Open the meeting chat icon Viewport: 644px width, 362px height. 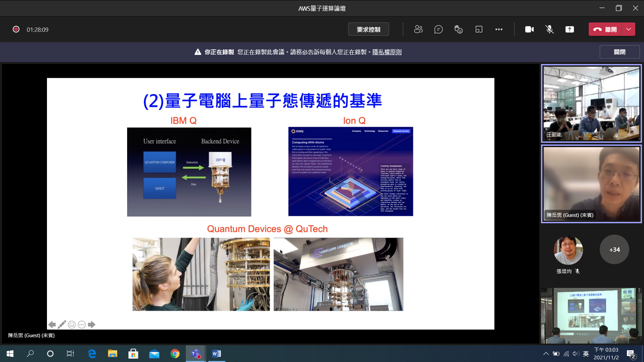[x=438, y=29]
